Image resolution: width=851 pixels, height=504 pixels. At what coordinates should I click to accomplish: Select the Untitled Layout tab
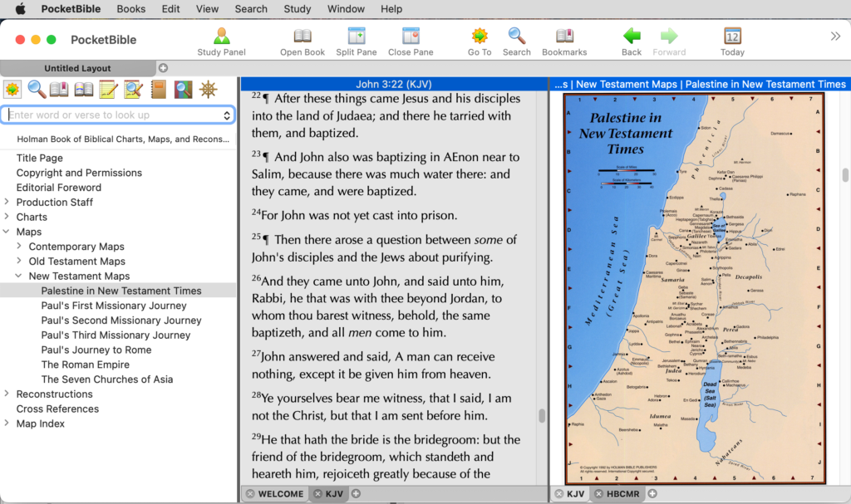click(77, 68)
